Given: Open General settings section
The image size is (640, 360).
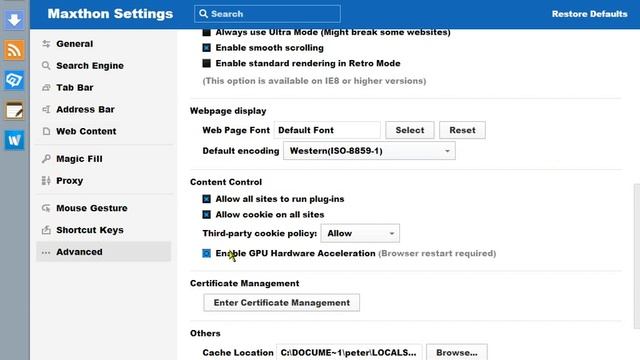Looking at the screenshot, I should pos(103,44).
